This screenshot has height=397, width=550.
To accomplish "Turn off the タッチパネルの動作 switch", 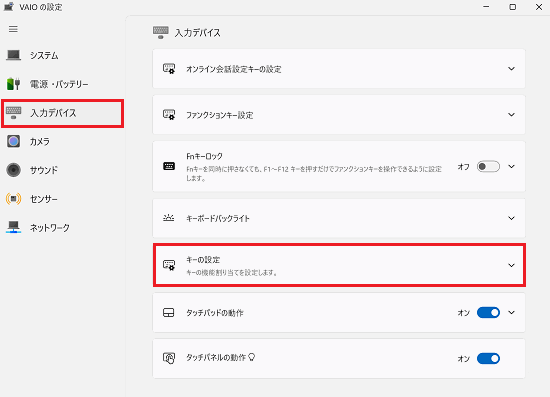I will point(488,358).
